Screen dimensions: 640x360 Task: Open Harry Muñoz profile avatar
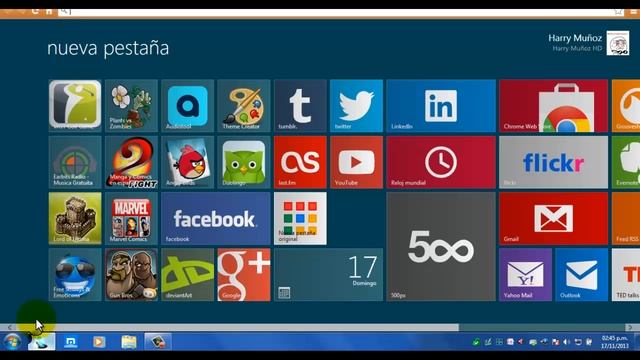(x=618, y=43)
